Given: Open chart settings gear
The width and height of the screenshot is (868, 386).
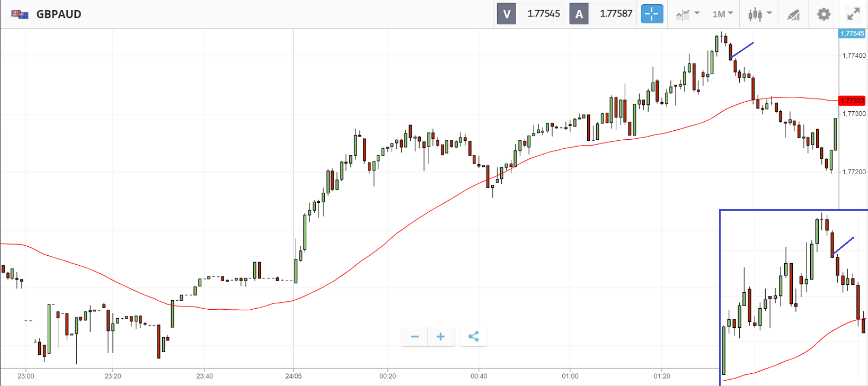Looking at the screenshot, I should click(x=823, y=14).
